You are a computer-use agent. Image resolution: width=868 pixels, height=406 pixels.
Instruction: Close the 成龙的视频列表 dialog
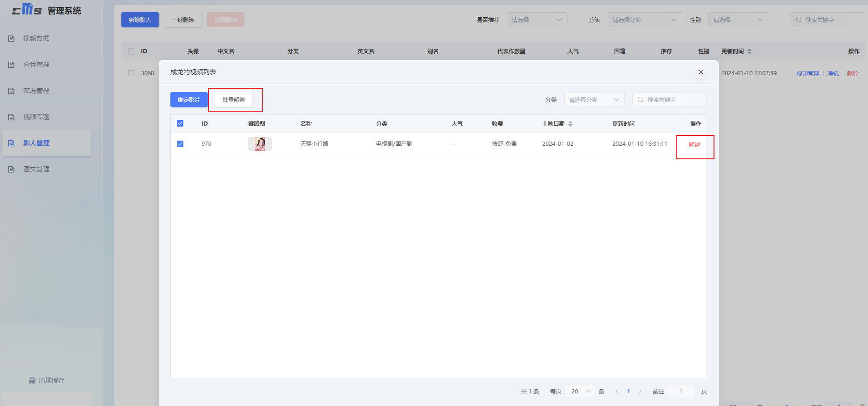tap(700, 72)
